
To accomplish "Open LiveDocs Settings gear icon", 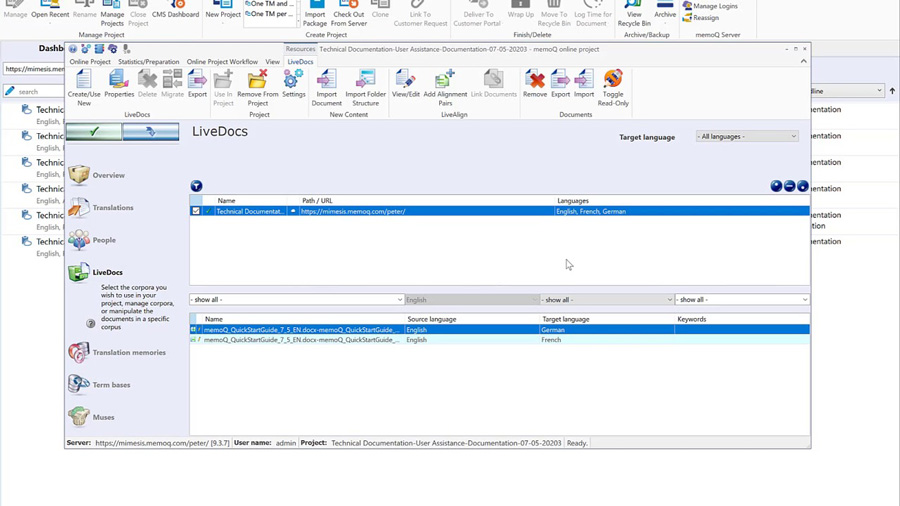I will coord(293,84).
